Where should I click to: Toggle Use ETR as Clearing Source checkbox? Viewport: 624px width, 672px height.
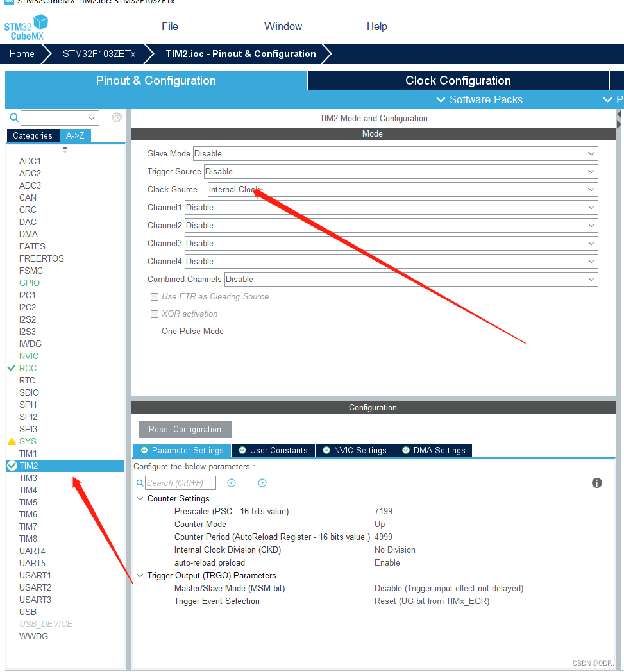coord(155,297)
